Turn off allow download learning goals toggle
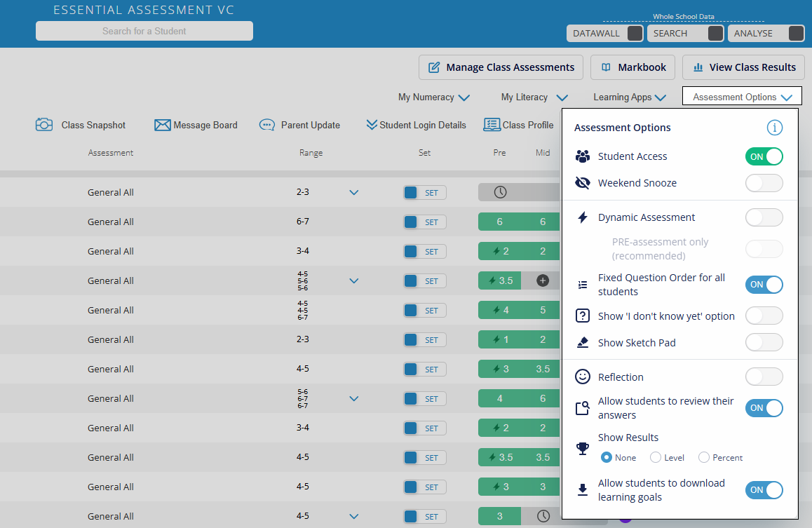This screenshot has height=528, width=812. coord(764,490)
